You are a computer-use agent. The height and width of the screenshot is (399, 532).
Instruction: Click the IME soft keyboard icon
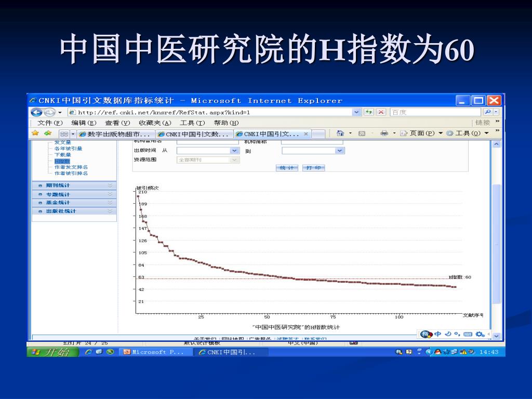[x=468, y=334]
